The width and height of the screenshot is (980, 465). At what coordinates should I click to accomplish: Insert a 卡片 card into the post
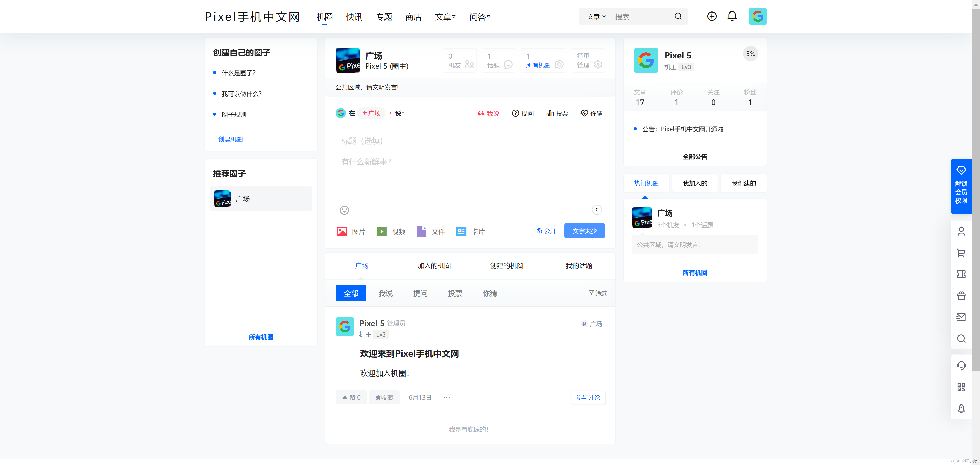[x=470, y=231]
